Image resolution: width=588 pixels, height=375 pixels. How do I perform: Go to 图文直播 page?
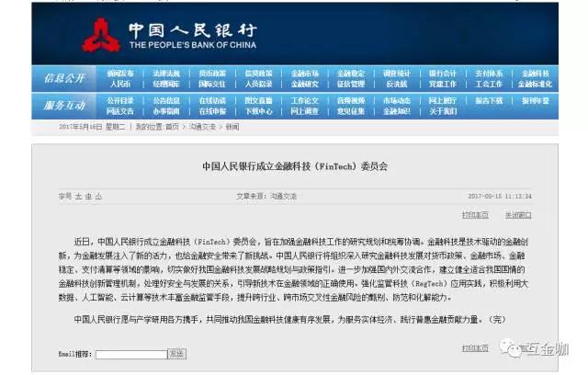[x=258, y=101]
